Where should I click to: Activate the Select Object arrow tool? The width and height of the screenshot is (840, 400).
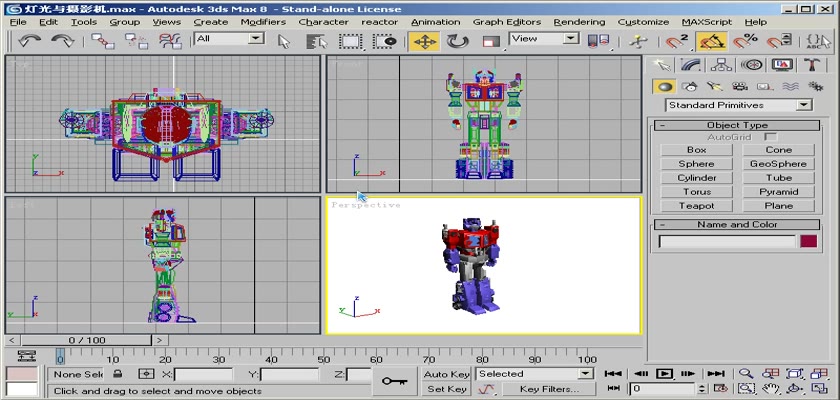pyautogui.click(x=284, y=41)
